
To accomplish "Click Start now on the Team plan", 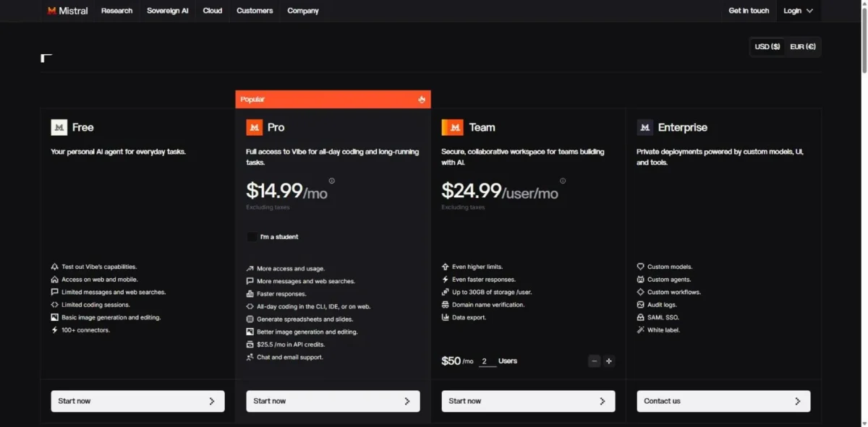I will pyautogui.click(x=528, y=401).
